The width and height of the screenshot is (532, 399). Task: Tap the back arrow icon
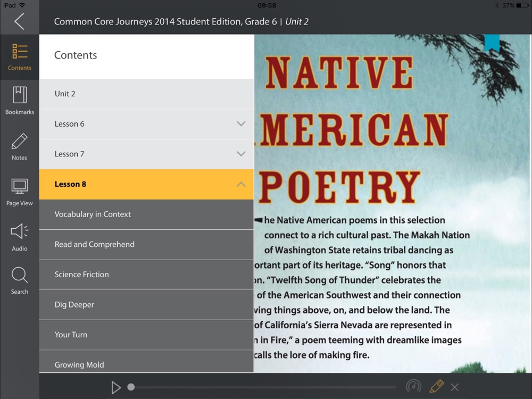[19, 21]
